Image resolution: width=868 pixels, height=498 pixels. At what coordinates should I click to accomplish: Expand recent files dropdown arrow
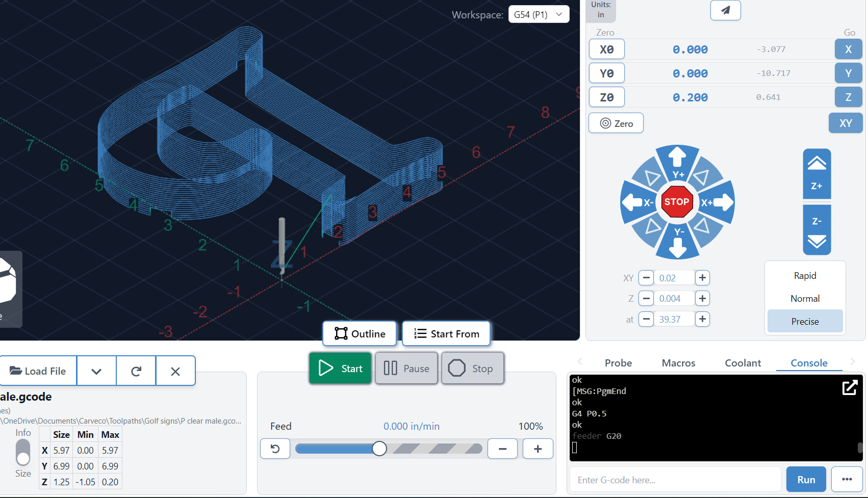tap(96, 371)
